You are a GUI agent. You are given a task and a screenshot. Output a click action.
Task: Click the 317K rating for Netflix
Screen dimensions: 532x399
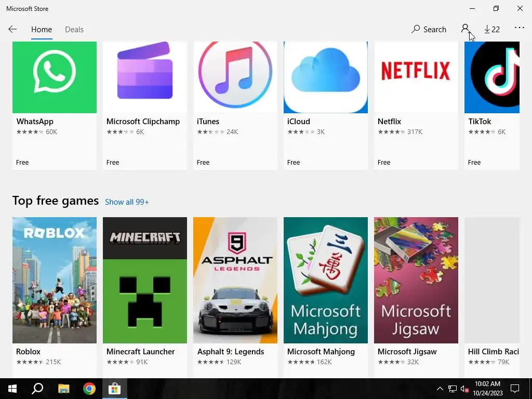[415, 131]
